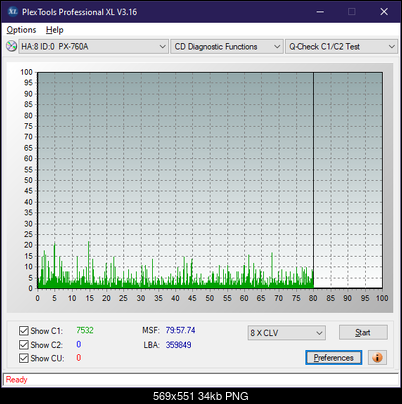
Task: Open the Options menu
Action: point(21,30)
